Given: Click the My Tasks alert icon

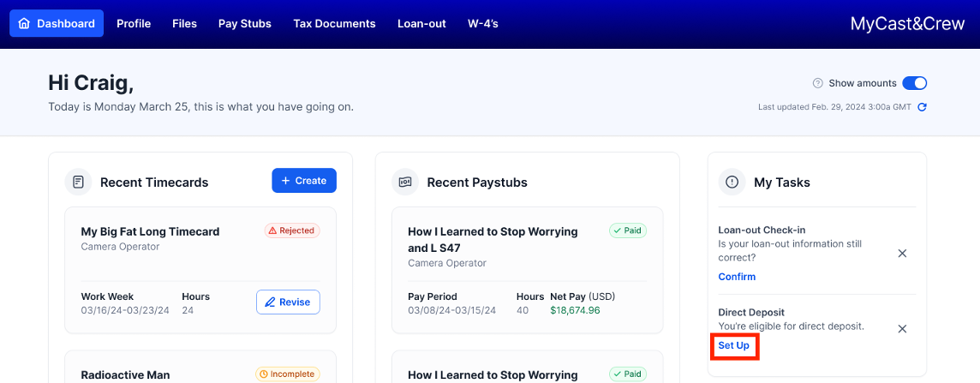Looking at the screenshot, I should (732, 182).
